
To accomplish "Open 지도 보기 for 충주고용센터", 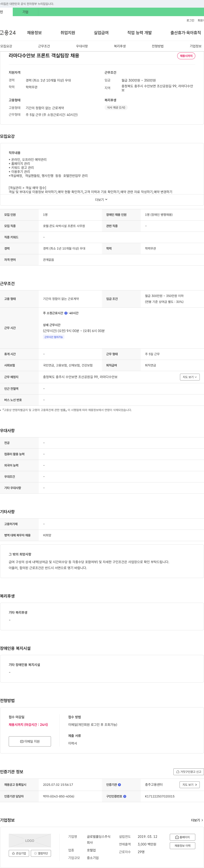I will click(x=190, y=785).
